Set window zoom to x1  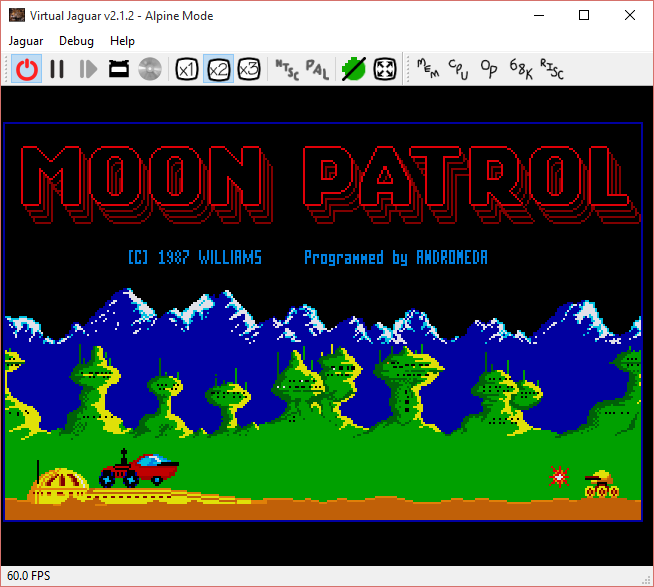tap(186, 69)
